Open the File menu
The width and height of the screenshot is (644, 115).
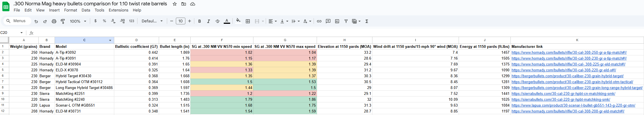coord(17,10)
